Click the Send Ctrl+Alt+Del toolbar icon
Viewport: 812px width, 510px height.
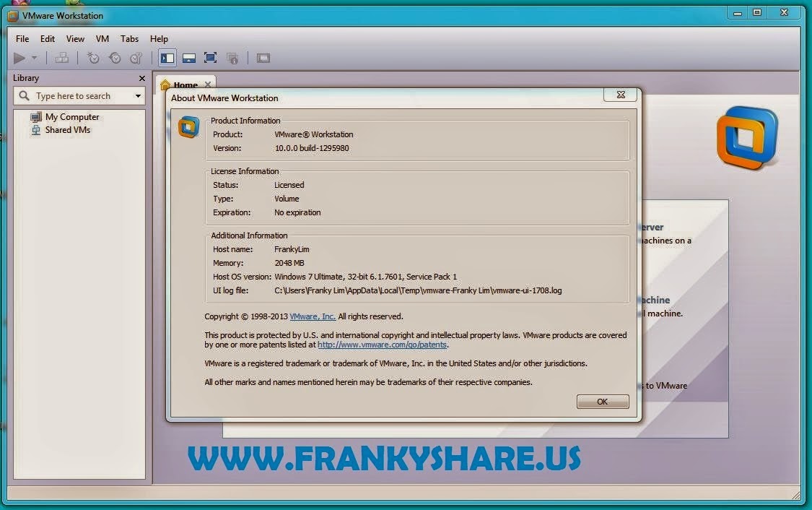(x=61, y=58)
